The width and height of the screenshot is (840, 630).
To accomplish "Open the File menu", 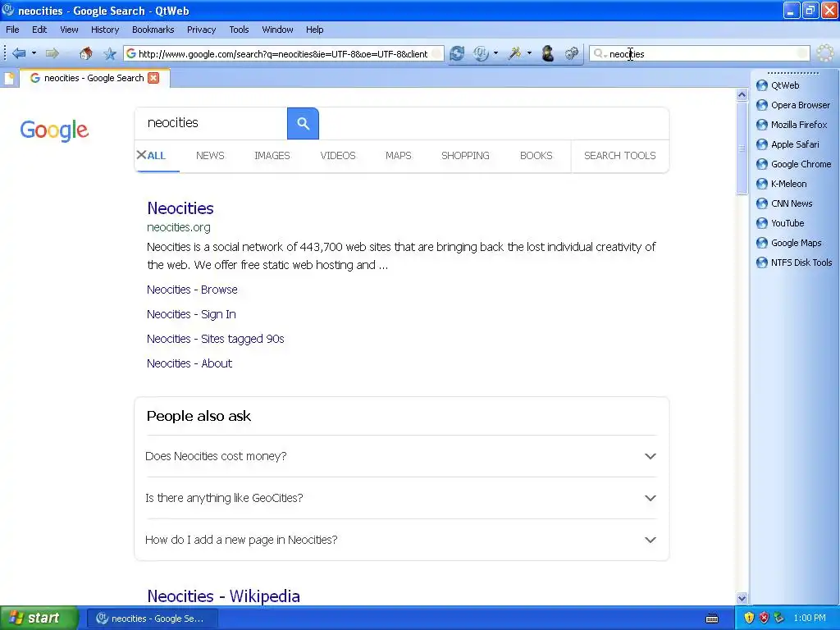I will [x=12, y=30].
